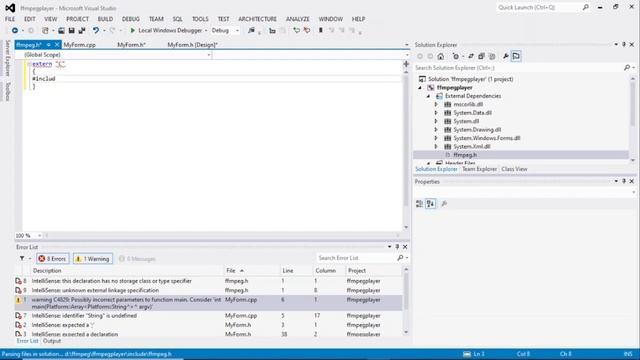
Task: Expand the System.Windows.Forms.dll node
Action: click(x=436, y=138)
